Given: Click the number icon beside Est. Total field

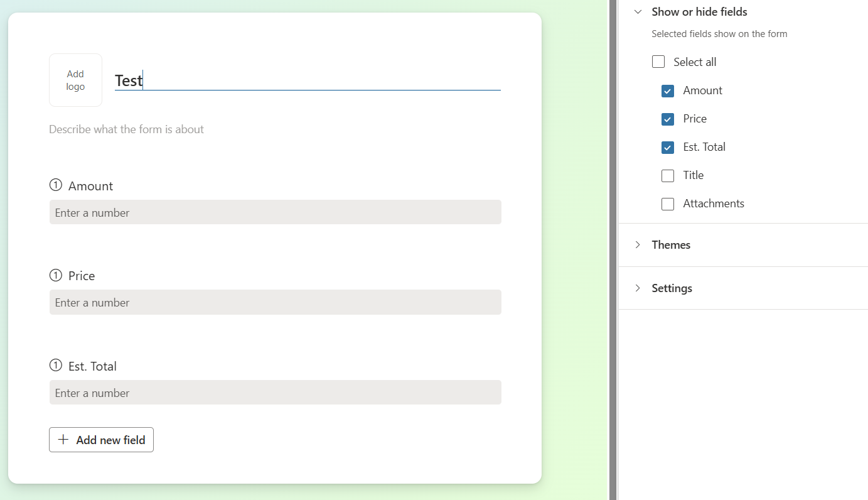Looking at the screenshot, I should coord(55,364).
